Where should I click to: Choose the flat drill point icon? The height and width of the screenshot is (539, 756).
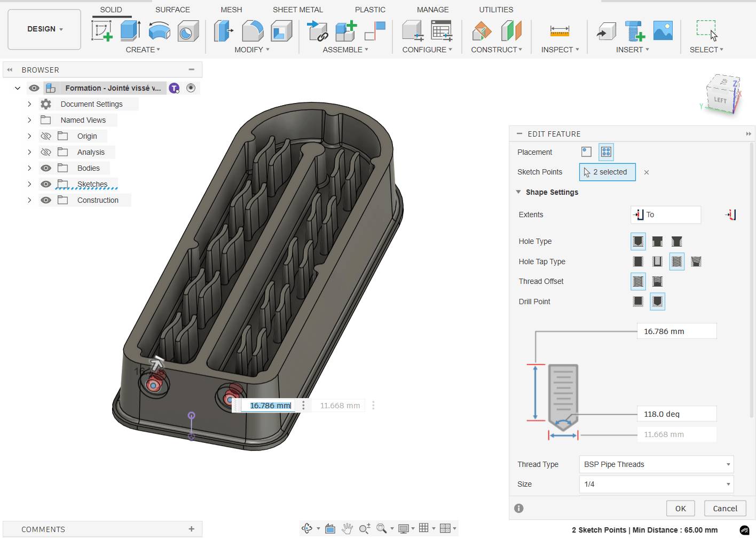(x=638, y=302)
